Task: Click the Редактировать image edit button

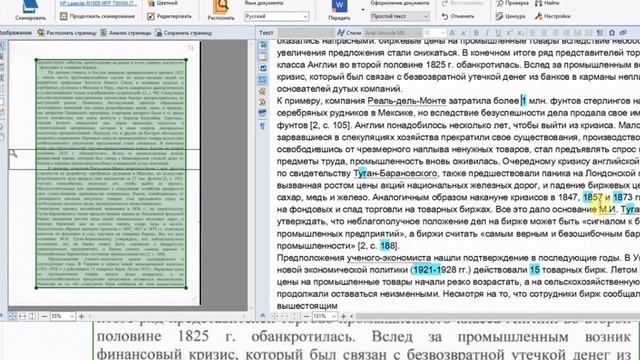Action: click(169, 16)
